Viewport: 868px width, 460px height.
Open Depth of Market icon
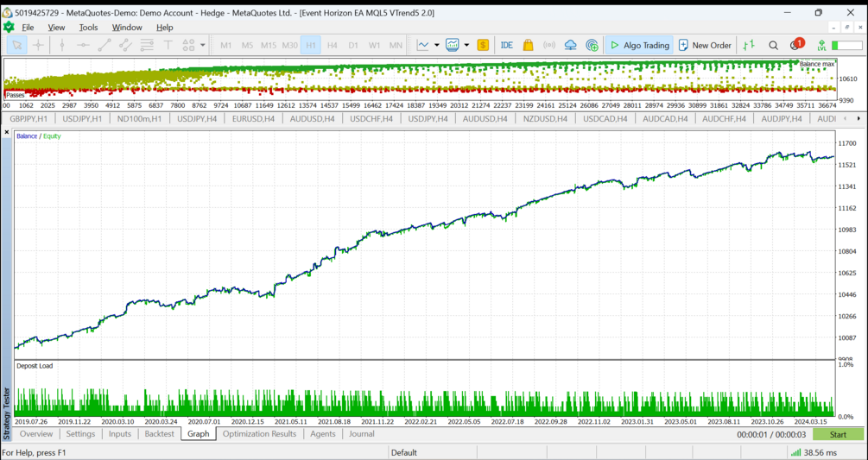tap(749, 46)
